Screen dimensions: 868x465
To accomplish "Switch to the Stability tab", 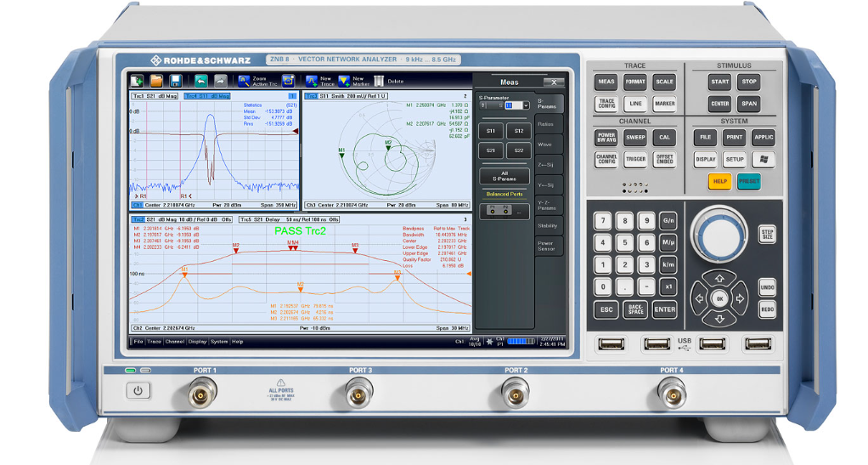I will point(548,225).
